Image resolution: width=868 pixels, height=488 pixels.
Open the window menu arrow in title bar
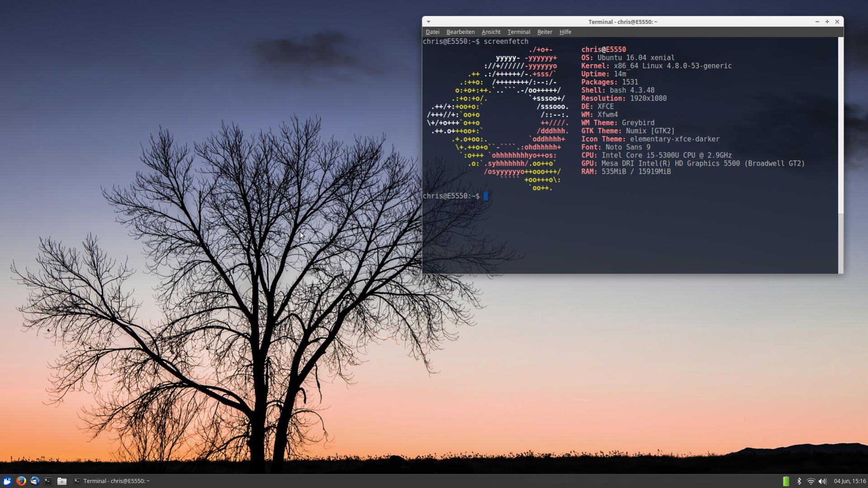(428, 22)
